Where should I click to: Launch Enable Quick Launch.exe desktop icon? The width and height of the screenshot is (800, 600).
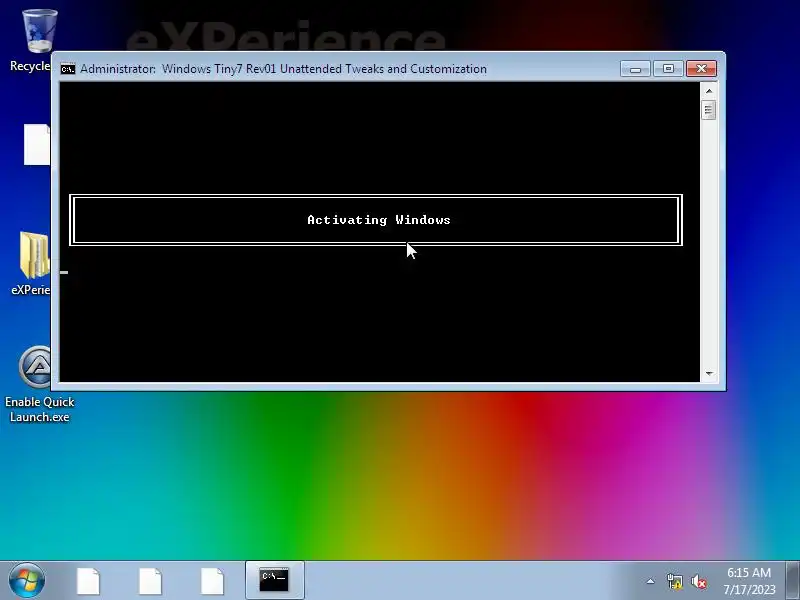point(40,384)
